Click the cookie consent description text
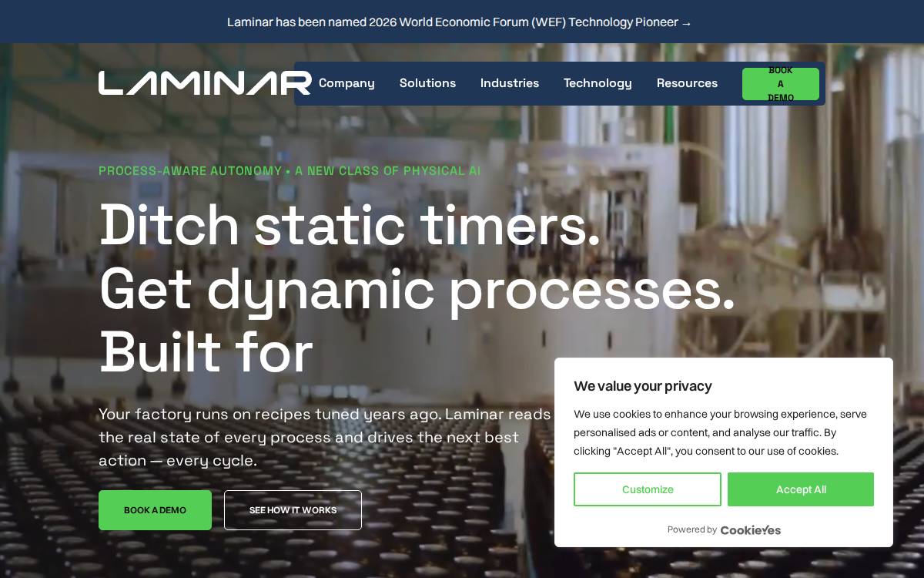This screenshot has width=924, height=578. tap(720, 432)
